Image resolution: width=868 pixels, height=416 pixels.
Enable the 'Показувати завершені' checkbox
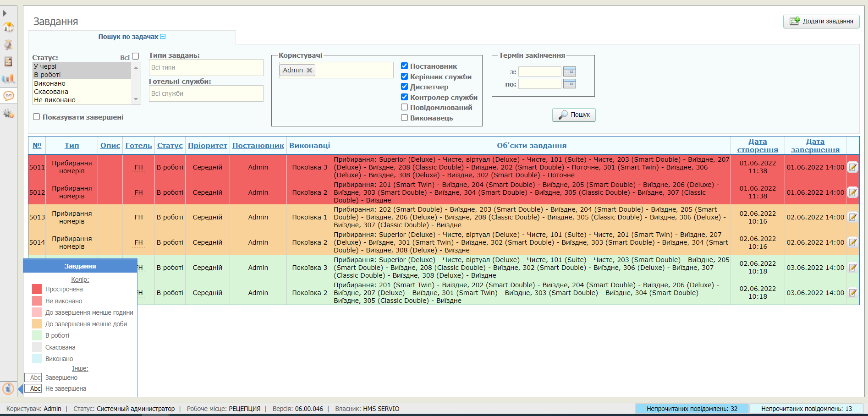tap(37, 117)
